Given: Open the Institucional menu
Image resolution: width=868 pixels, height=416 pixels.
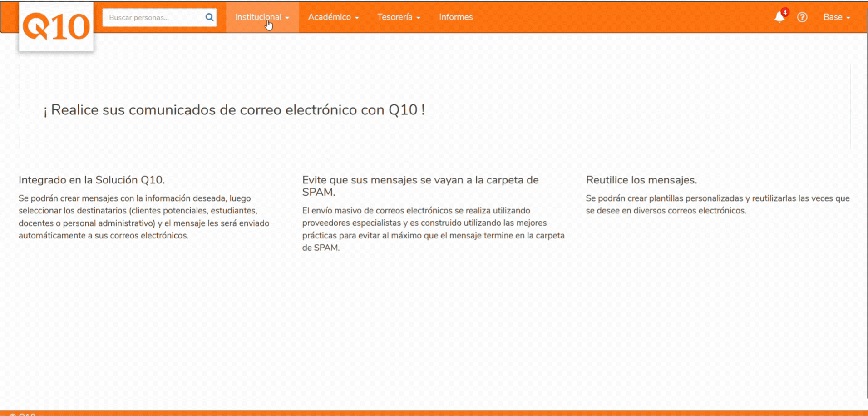Looking at the screenshot, I should point(262,17).
